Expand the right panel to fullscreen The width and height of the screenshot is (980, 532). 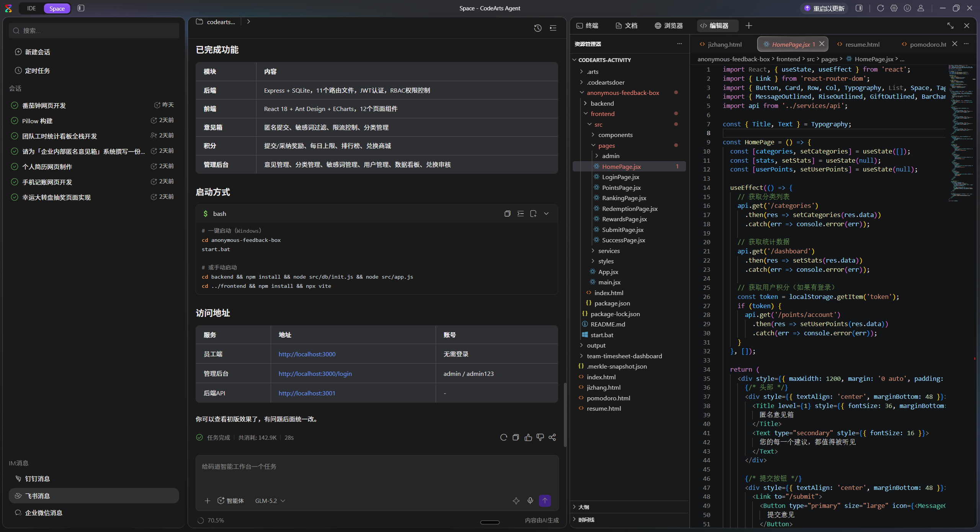[x=951, y=26]
